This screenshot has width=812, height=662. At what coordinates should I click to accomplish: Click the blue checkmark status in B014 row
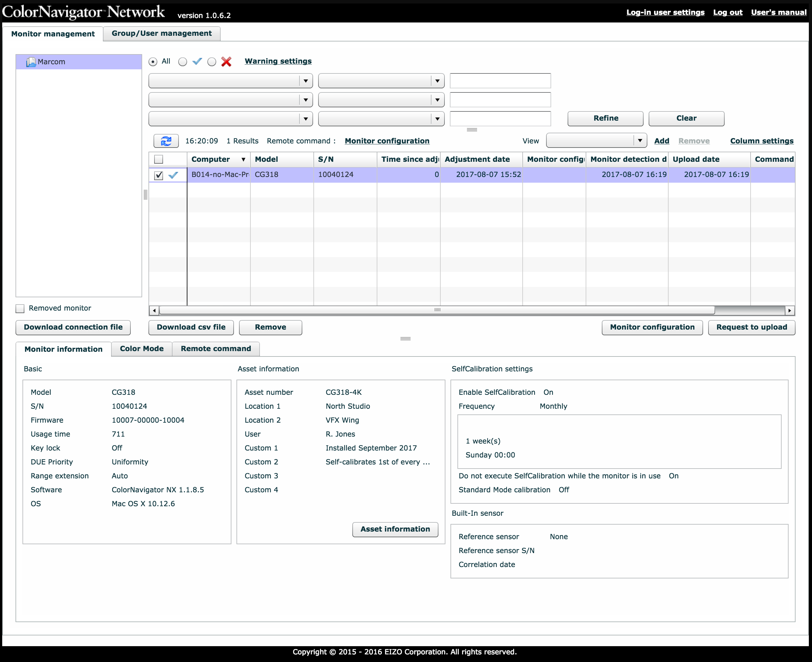point(173,175)
